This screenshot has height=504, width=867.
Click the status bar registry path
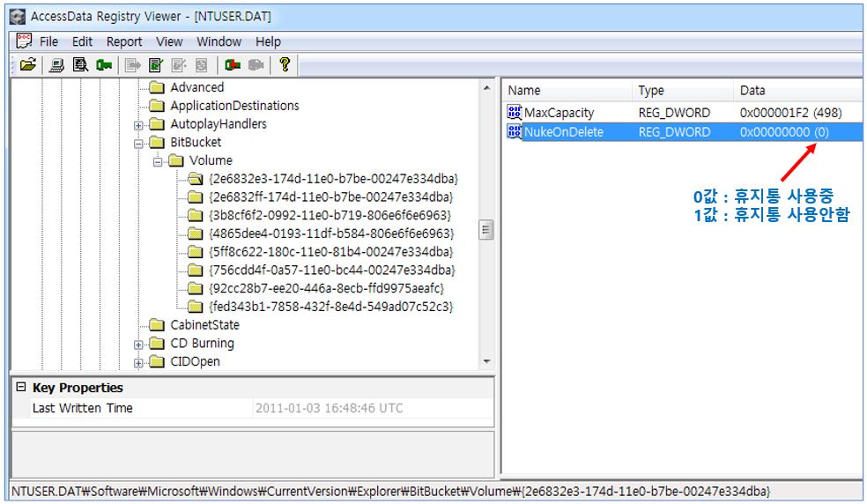point(391,492)
